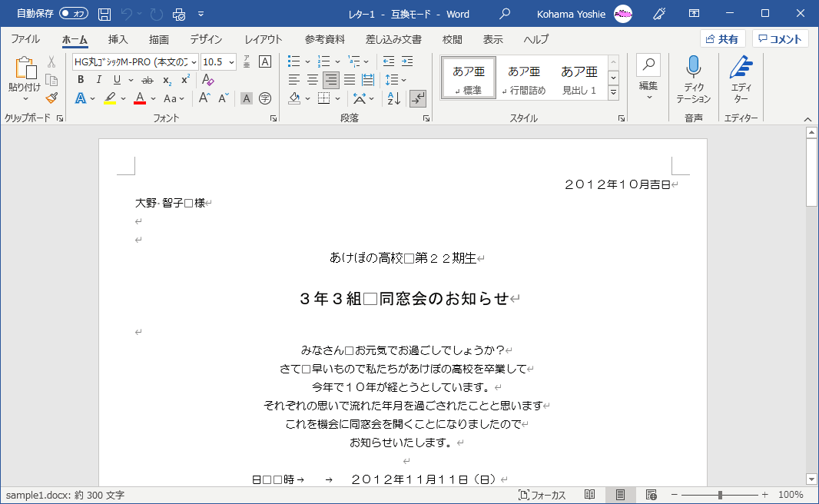Apply the 行間詰め style
The width and height of the screenshot is (819, 504).
pos(524,78)
